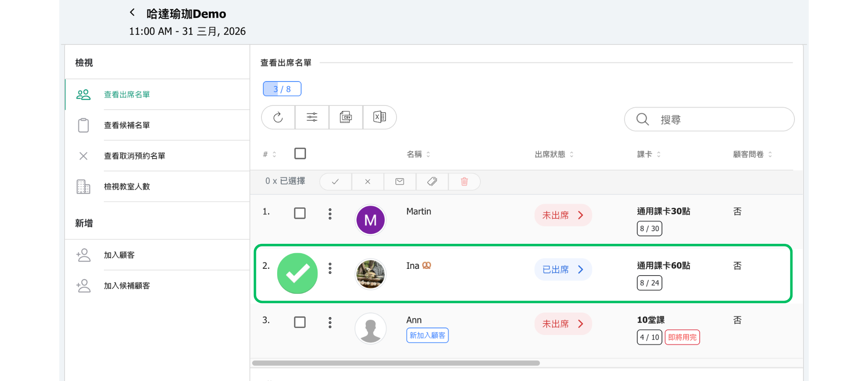Click the horizontal scrollbar below the table
The image size is (868, 381).
(396, 363)
